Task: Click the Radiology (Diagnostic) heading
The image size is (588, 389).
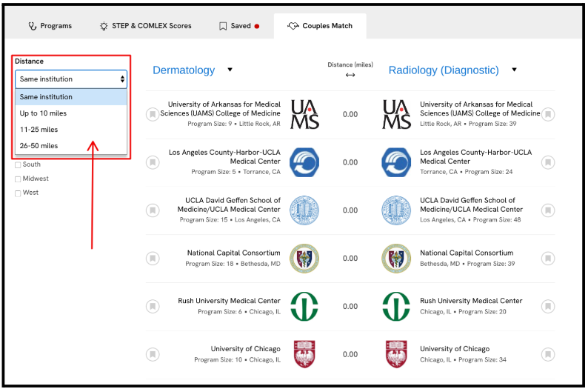Action: click(444, 70)
